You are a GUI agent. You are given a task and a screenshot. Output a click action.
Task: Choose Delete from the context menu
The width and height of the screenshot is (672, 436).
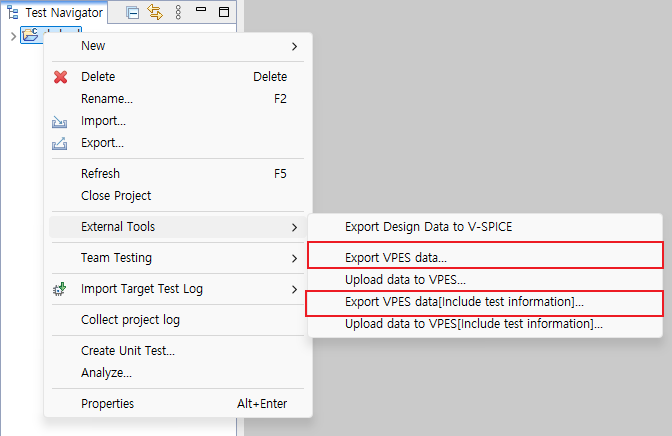177,77
